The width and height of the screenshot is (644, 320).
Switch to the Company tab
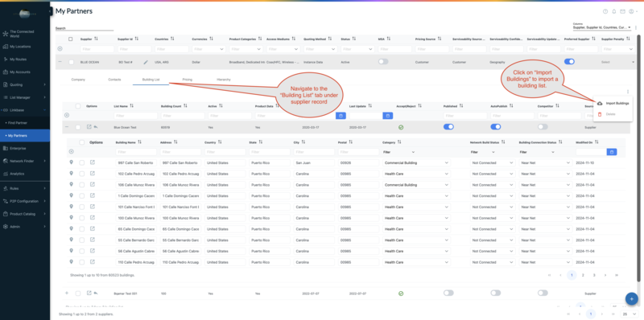click(78, 80)
